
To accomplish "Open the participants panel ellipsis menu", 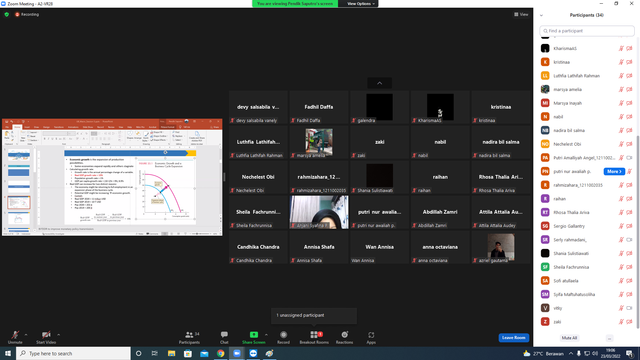I will pyautogui.click(x=609, y=338).
